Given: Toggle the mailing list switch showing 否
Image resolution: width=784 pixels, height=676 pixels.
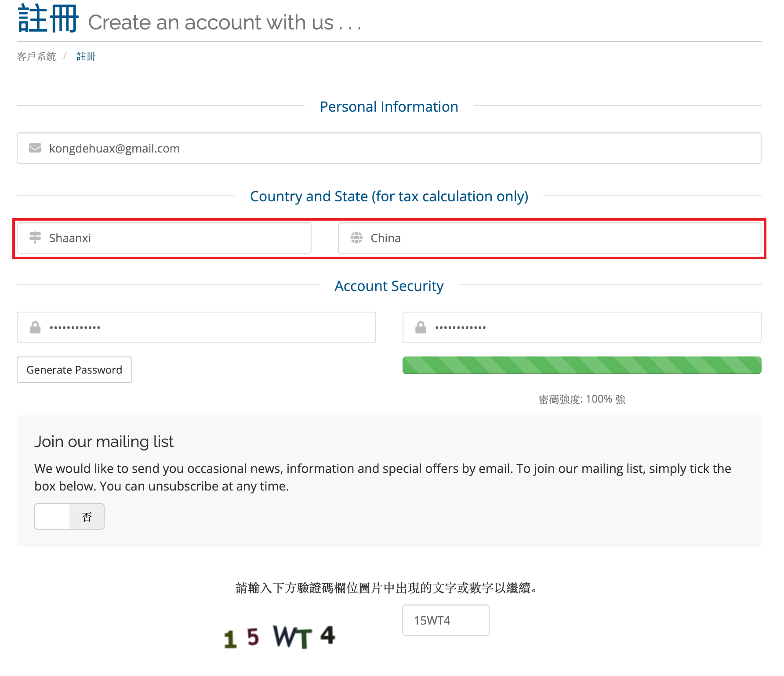Looking at the screenshot, I should (69, 516).
